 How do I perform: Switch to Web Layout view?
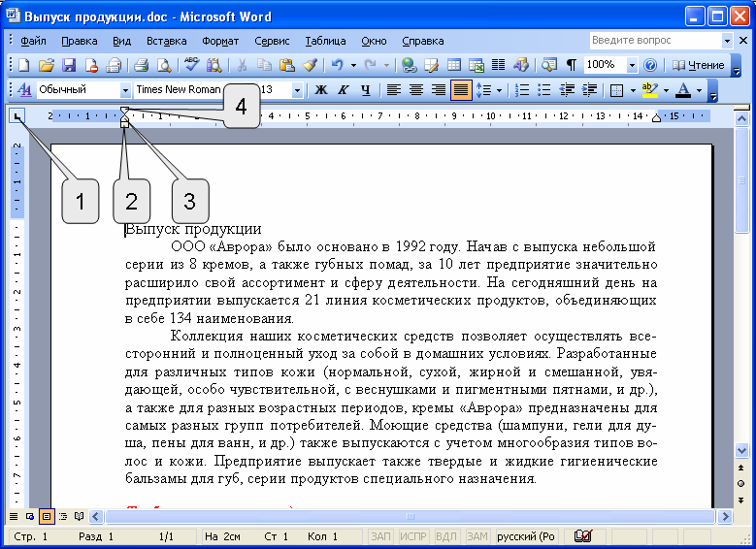click(x=30, y=517)
